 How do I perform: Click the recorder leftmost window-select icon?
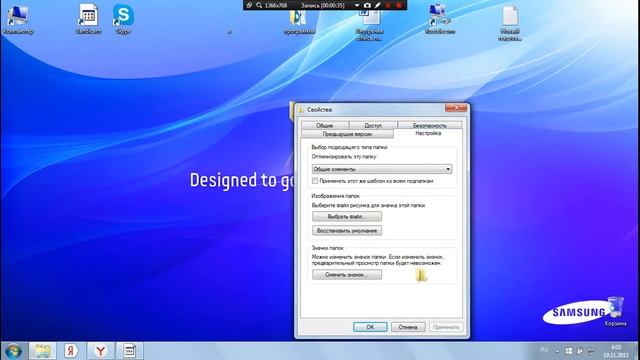[249, 5]
